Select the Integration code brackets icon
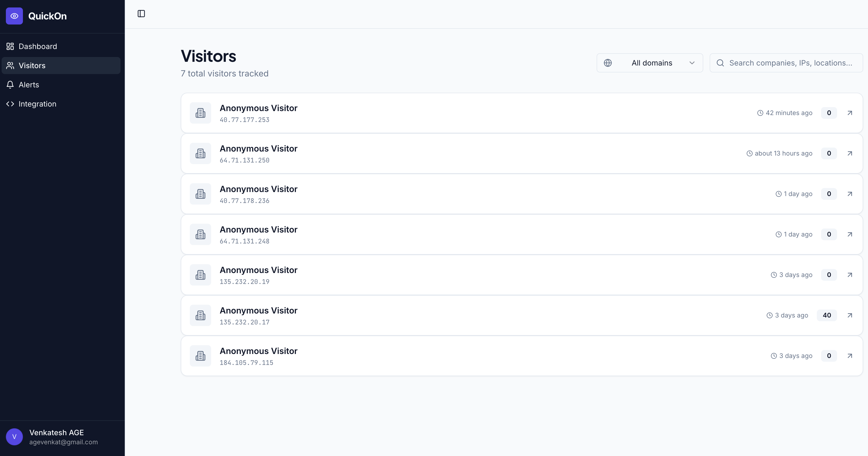868x456 pixels. [10, 104]
